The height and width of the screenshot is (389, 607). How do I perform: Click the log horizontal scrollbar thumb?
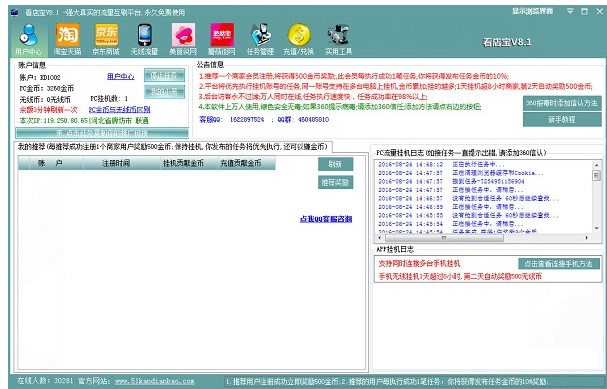point(444,237)
